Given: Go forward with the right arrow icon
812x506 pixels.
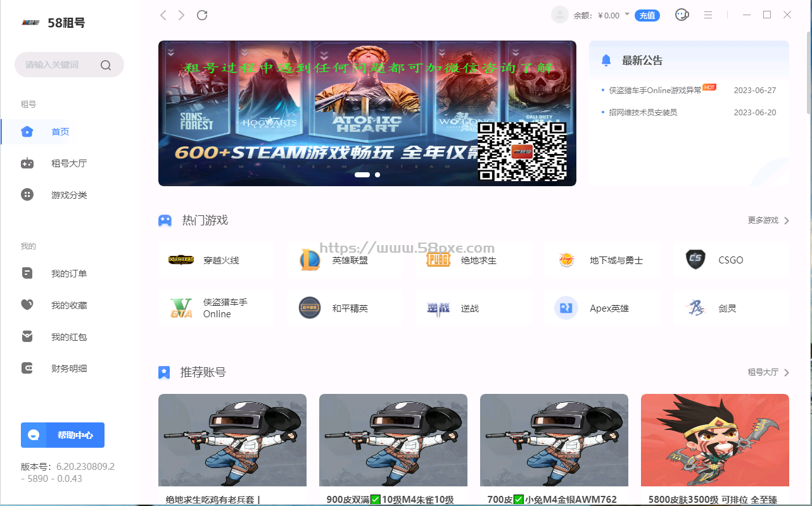Looking at the screenshot, I should pyautogui.click(x=182, y=15).
